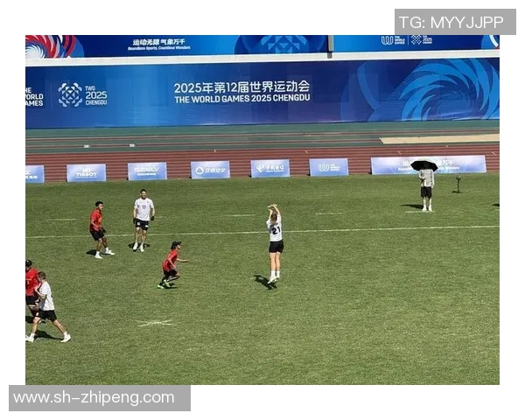525x420 pixels.
Task: Click the sponsor board with the cloud logo
Action: (x=210, y=170)
